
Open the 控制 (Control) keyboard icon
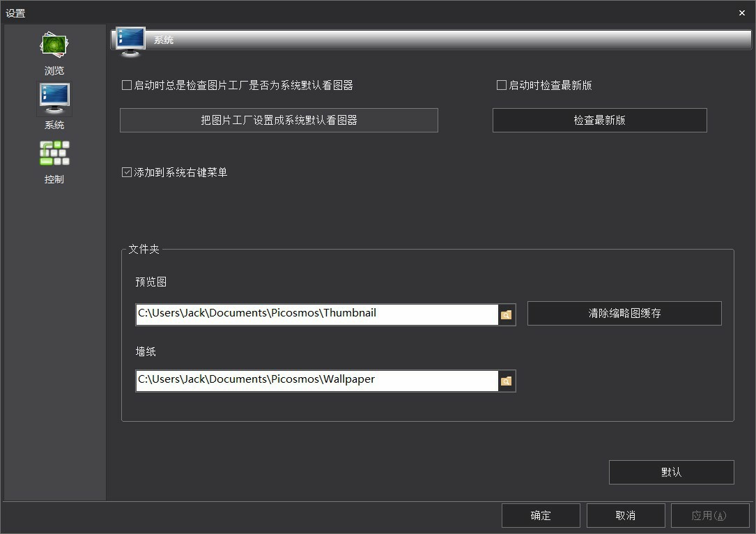[54, 154]
